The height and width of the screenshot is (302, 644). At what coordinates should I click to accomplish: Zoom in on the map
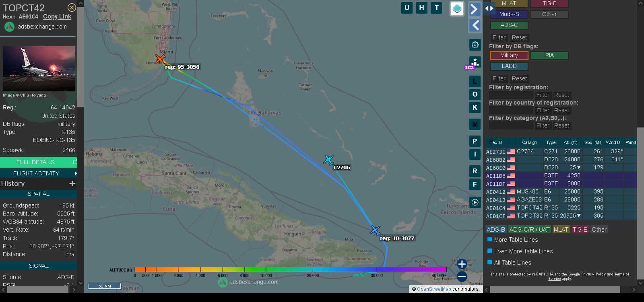[462, 264]
